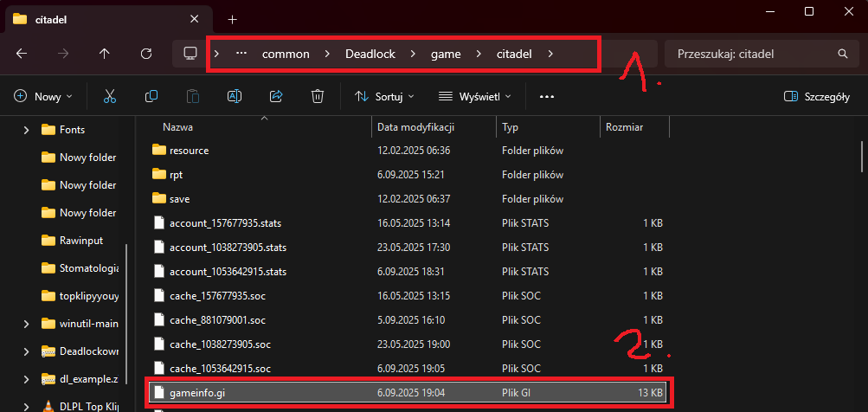Screen dimensions: 868x412
Task: Open the hidden path ellipsis menu
Action: click(241, 54)
